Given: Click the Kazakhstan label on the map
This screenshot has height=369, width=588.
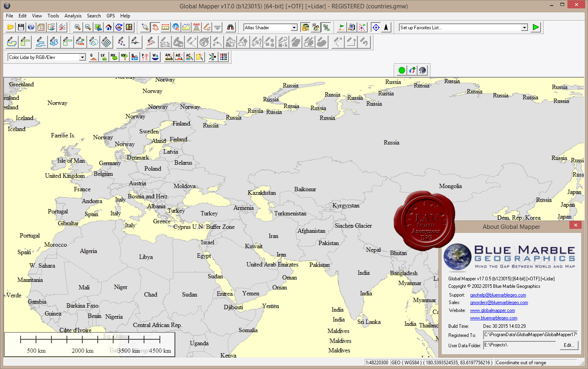Looking at the screenshot, I should click(x=262, y=193).
